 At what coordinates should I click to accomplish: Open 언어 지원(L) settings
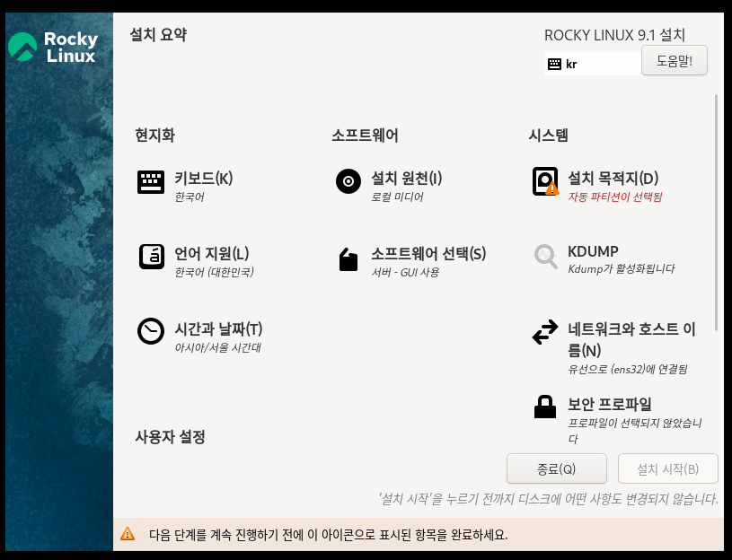211,254
